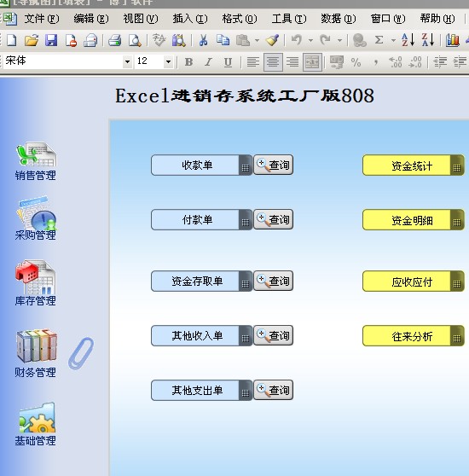Viewport: 469px width, 476px height.
Task: Open the Redo history dropdown arrow
Action: [x=339, y=40]
